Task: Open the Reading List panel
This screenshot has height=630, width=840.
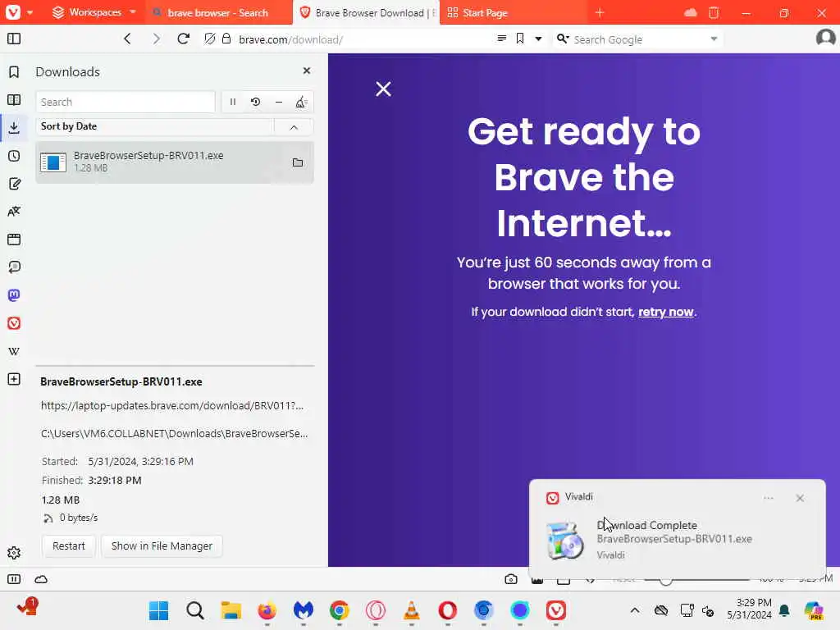Action: pyautogui.click(x=14, y=99)
